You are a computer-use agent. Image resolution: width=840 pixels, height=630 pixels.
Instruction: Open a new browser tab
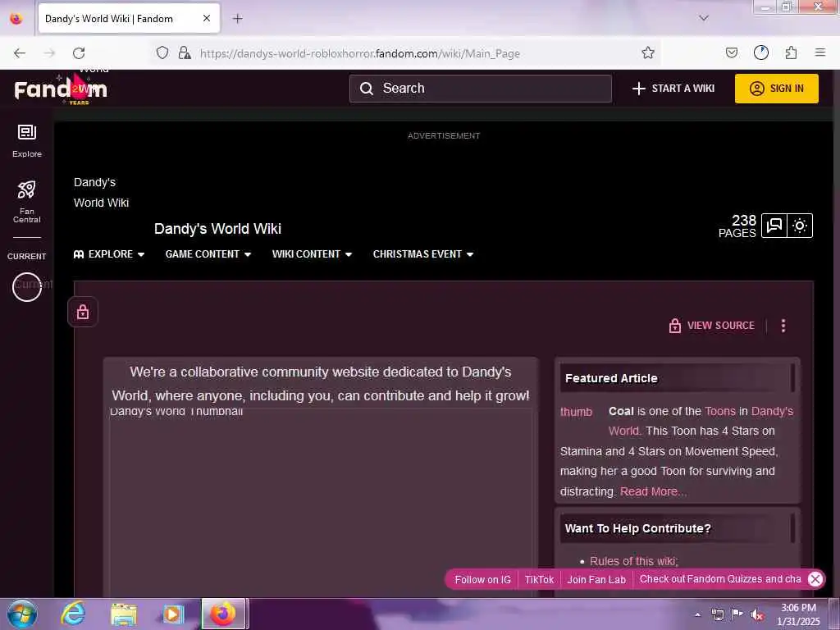point(237,19)
